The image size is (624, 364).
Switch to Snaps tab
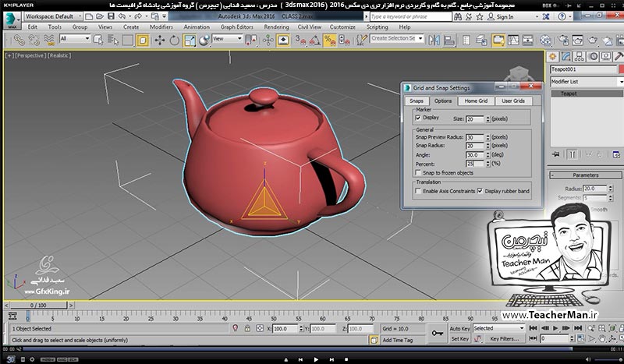[417, 101]
